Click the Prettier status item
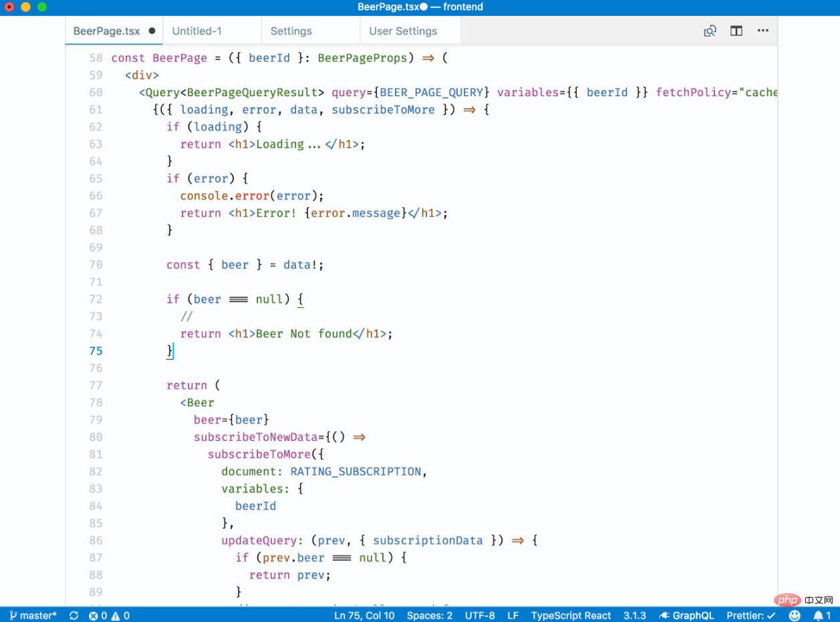This screenshot has height=622, width=840. 751,615
